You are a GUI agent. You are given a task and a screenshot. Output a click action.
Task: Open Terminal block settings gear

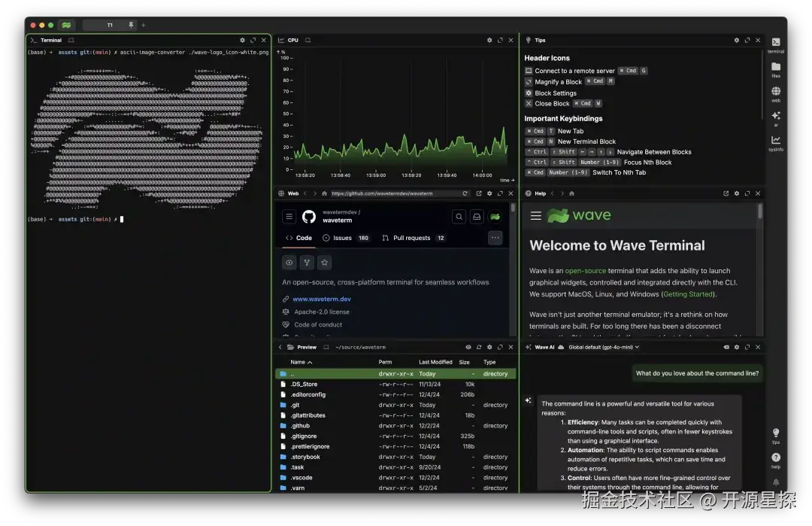(x=242, y=40)
